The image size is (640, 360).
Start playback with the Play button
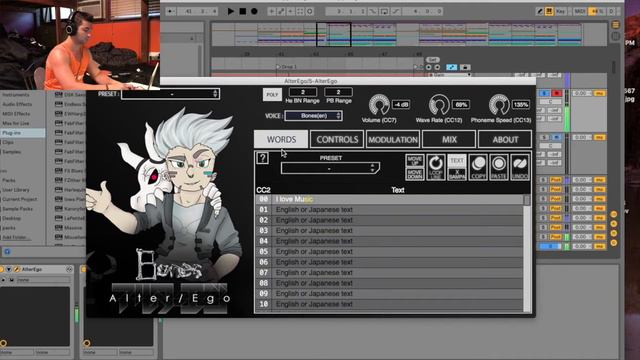231,11
